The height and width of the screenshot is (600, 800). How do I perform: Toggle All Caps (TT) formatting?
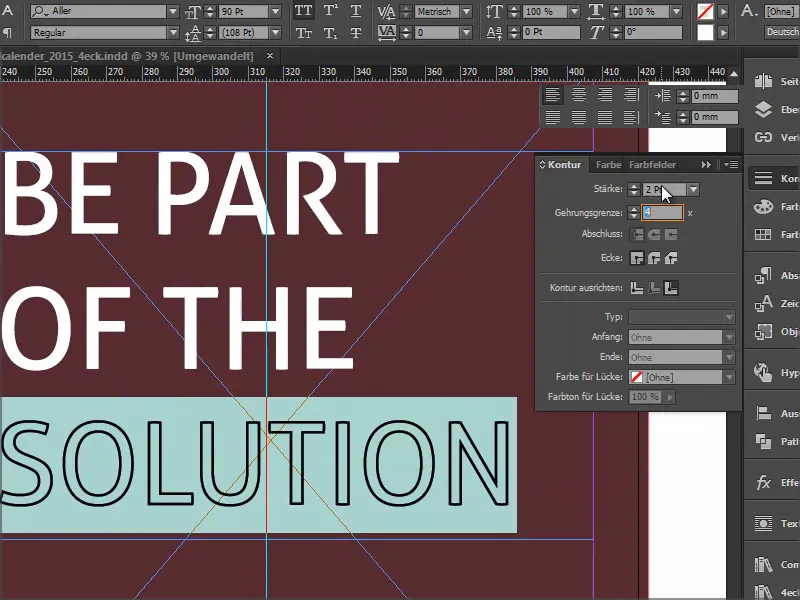[304, 11]
